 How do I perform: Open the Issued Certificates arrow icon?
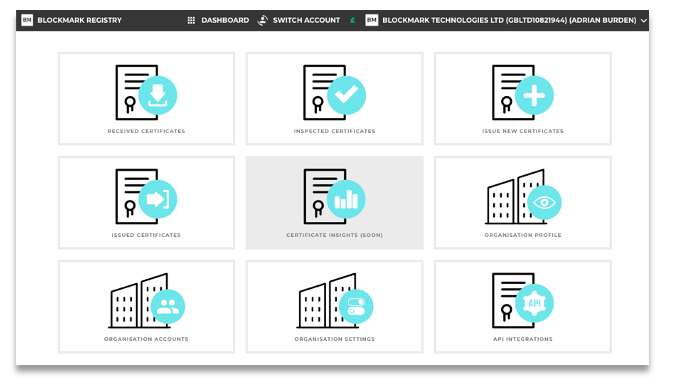coord(158,200)
